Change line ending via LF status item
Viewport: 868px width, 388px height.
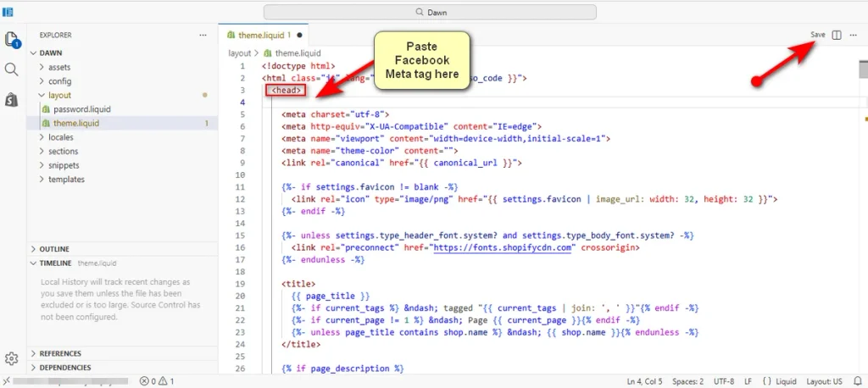pos(748,381)
